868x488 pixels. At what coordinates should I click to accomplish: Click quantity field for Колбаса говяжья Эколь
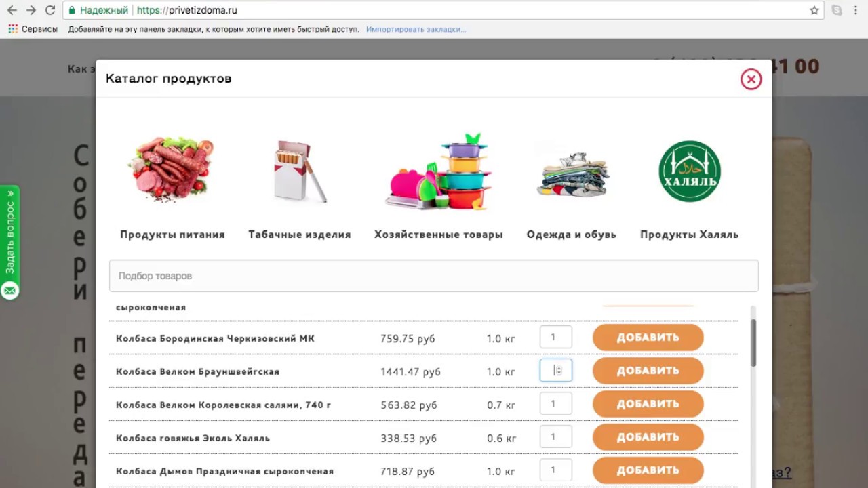click(555, 437)
